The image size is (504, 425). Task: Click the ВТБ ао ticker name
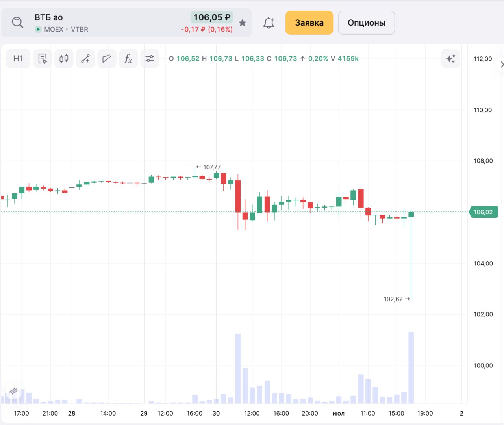[x=49, y=17]
